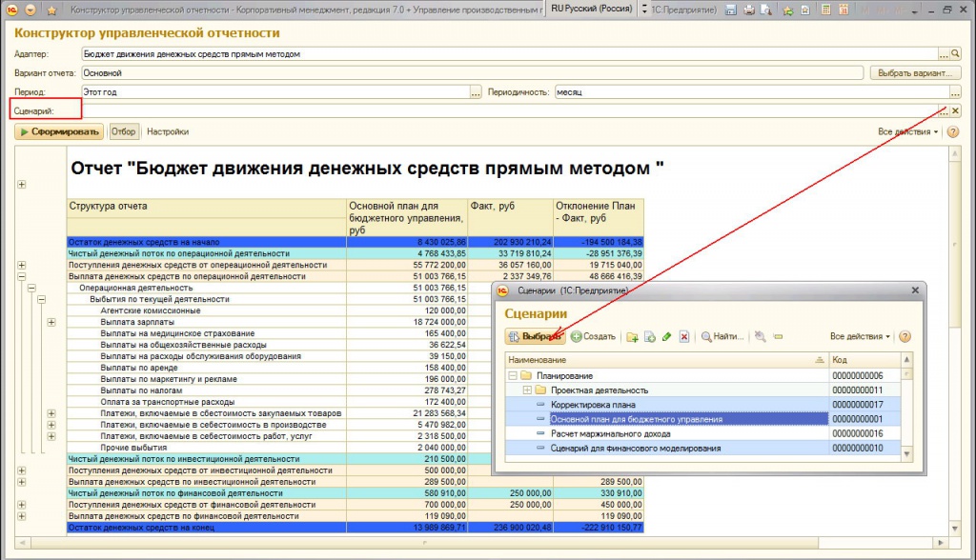Expand the Выплата зарплаты row
Image resolution: width=976 pixels, height=560 pixels.
[51, 322]
